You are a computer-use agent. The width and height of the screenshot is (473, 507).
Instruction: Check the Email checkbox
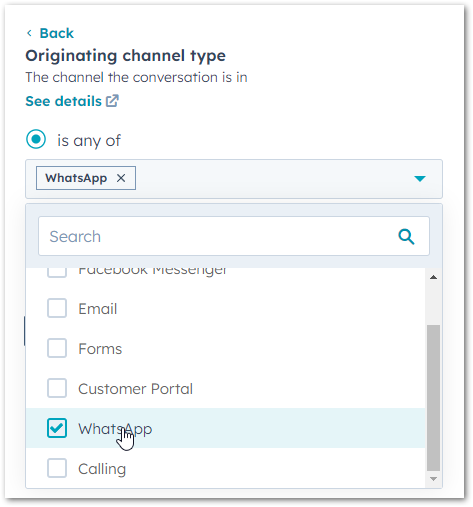[57, 308]
